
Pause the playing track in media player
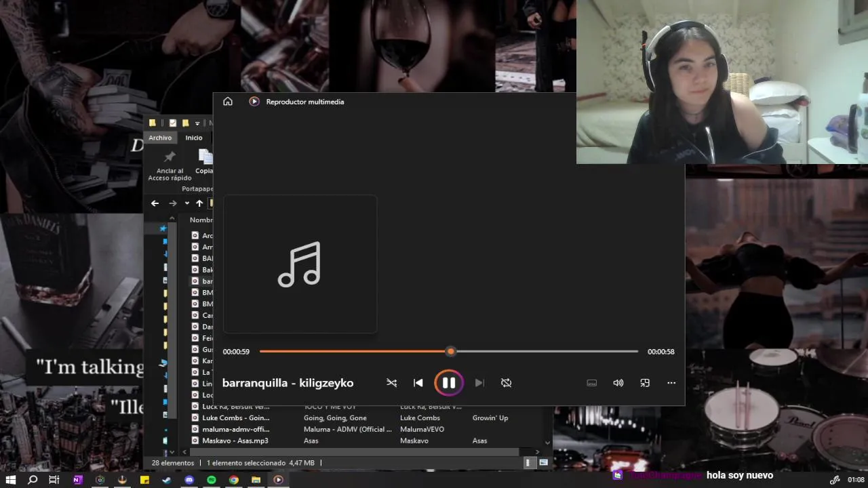[449, 383]
